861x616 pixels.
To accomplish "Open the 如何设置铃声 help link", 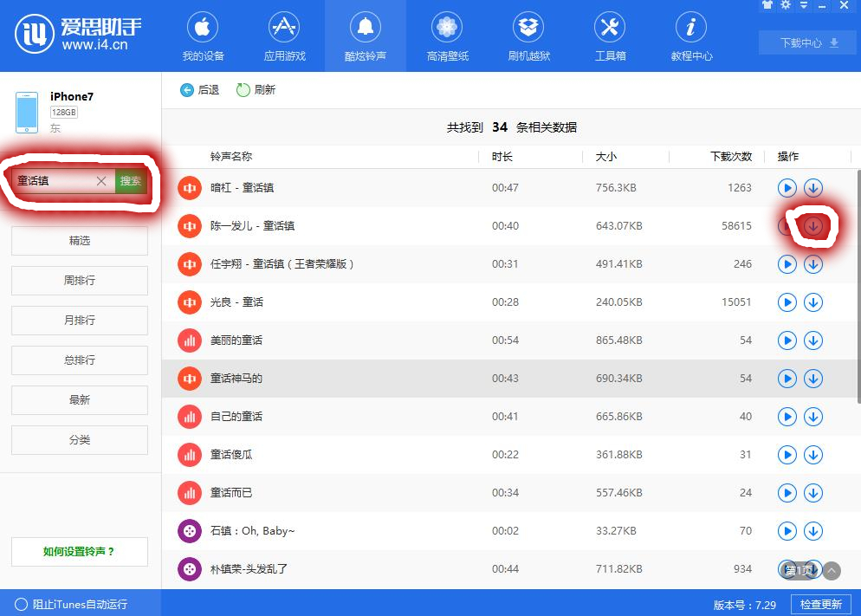I will (x=79, y=552).
